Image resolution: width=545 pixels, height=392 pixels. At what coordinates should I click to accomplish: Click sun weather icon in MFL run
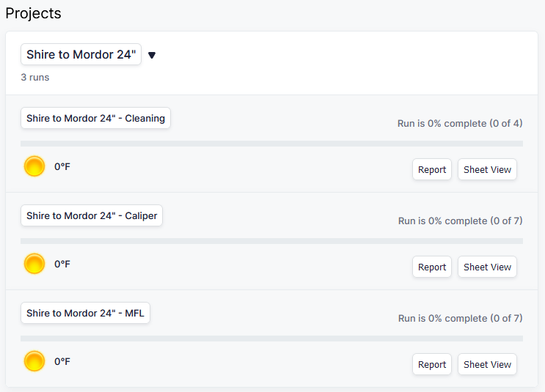[34, 361]
